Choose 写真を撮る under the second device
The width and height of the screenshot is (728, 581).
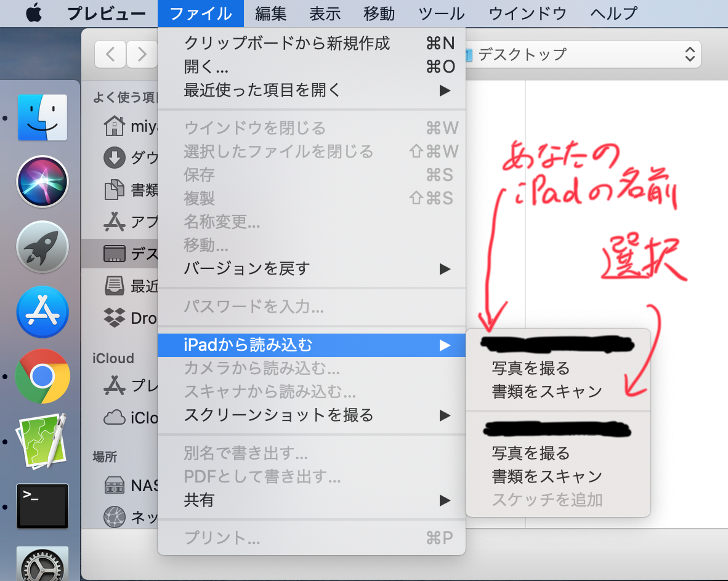click(x=558, y=452)
